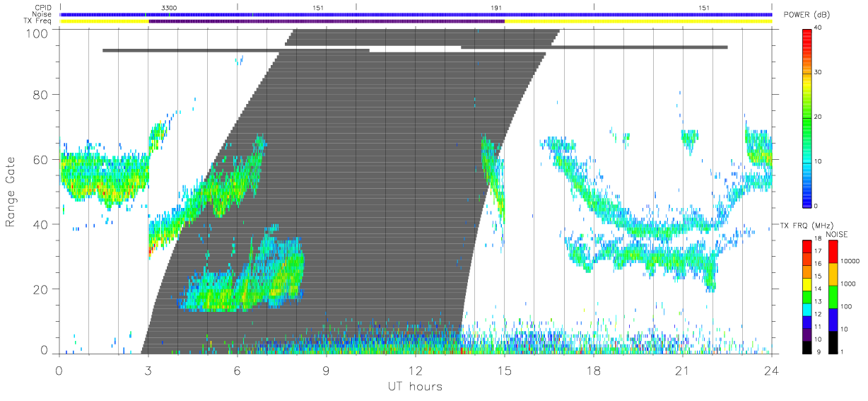Viewport: 868px width, 401px height.
Task: Select 10000 on NOISE scale
Action: coord(850,261)
